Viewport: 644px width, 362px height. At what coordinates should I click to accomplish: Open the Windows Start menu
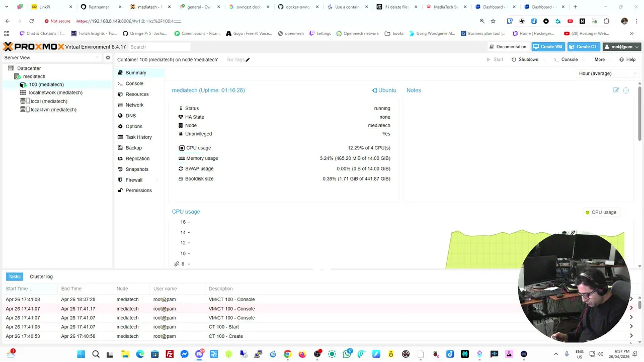click(x=81, y=354)
